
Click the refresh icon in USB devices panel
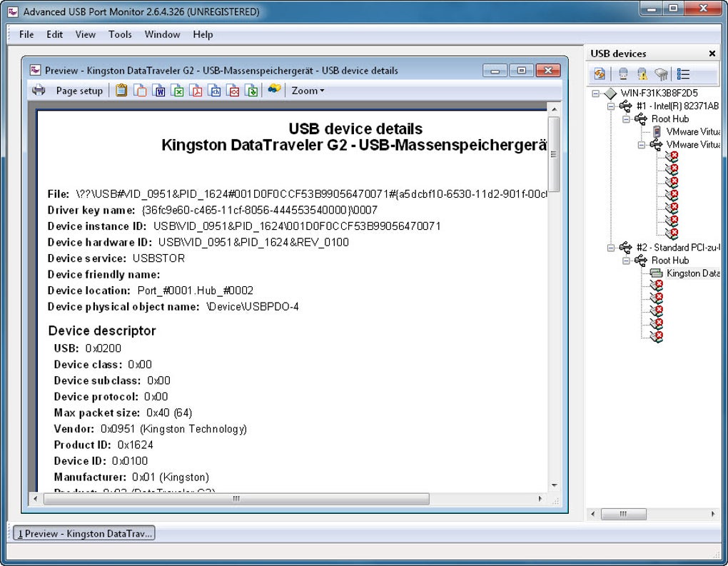(600, 74)
